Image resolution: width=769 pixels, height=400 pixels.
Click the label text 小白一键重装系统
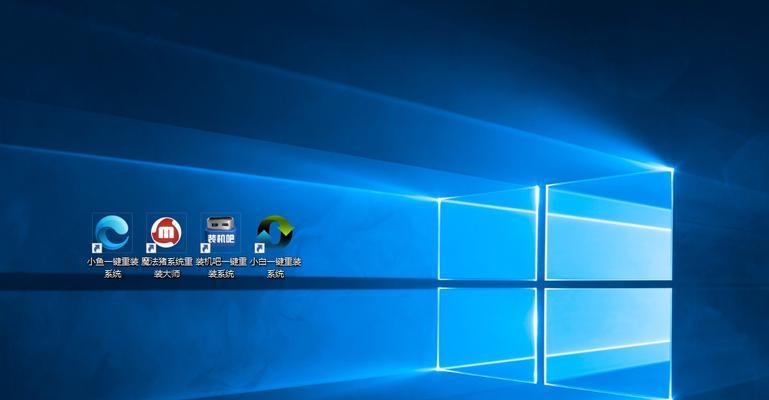pyautogui.click(x=275, y=268)
